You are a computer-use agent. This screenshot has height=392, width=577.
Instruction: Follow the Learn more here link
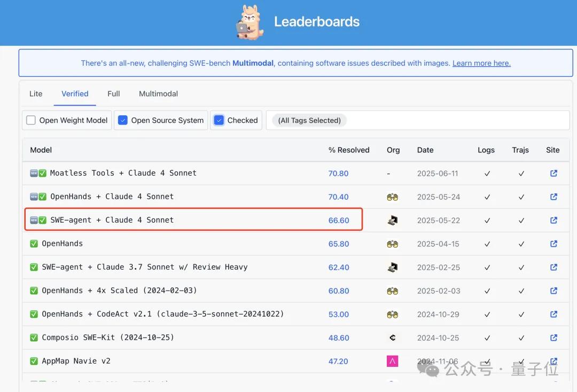tap(481, 63)
